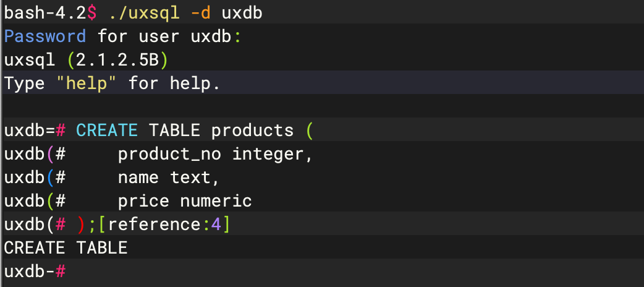Click the green opening parenthesis after products
The image size is (644, 287).
point(310,131)
